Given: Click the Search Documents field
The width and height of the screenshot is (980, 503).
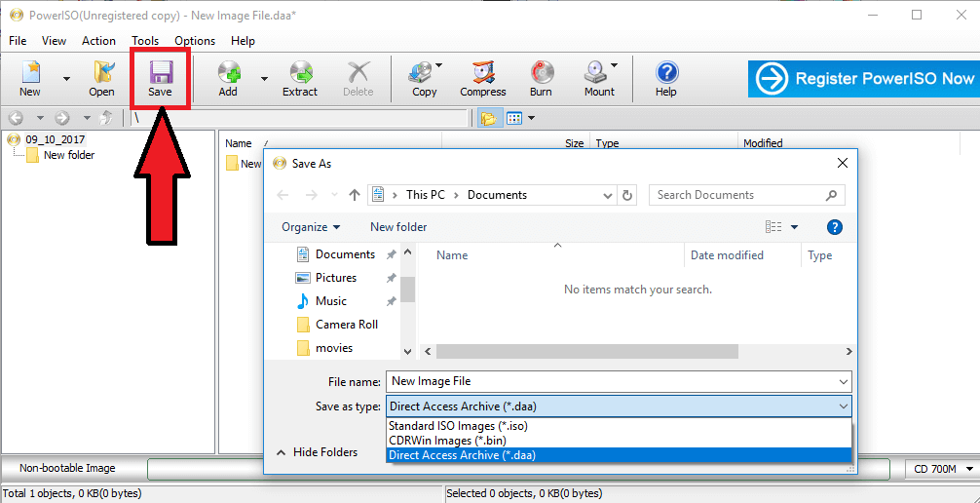Looking at the screenshot, I should point(747,195).
